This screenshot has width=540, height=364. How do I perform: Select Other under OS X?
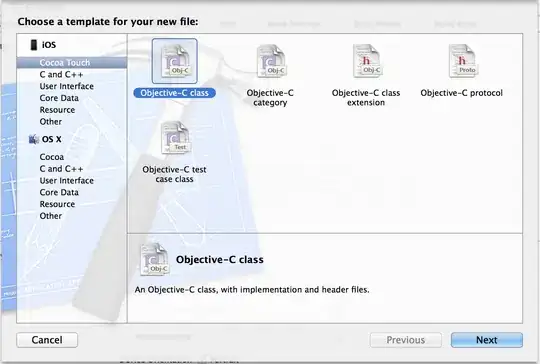tap(51, 216)
